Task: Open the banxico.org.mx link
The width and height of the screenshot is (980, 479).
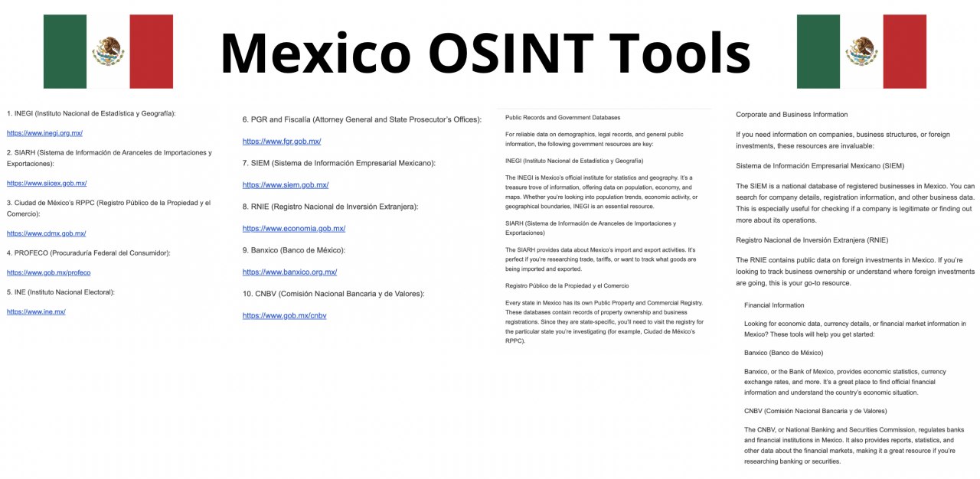Action: click(289, 272)
